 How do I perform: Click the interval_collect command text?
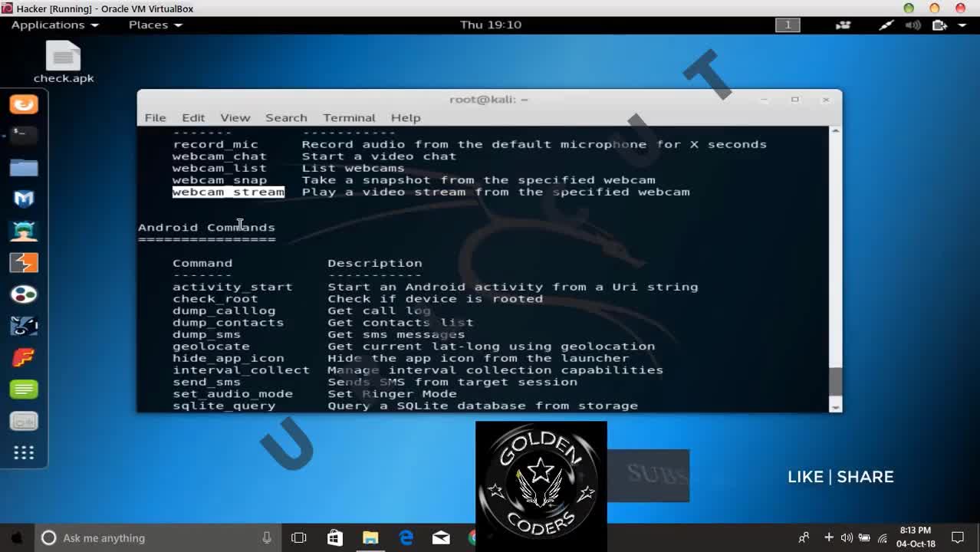(x=241, y=370)
